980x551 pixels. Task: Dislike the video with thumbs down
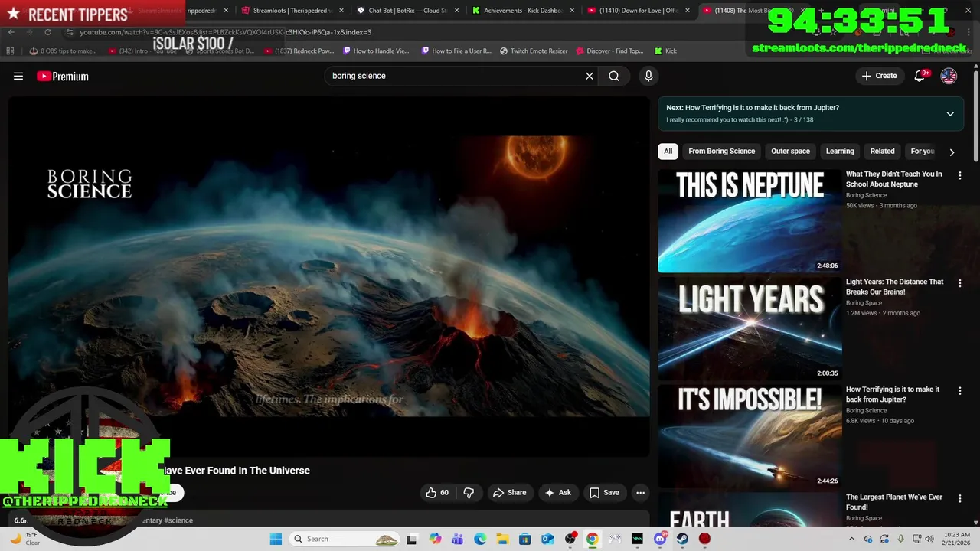[x=469, y=493]
